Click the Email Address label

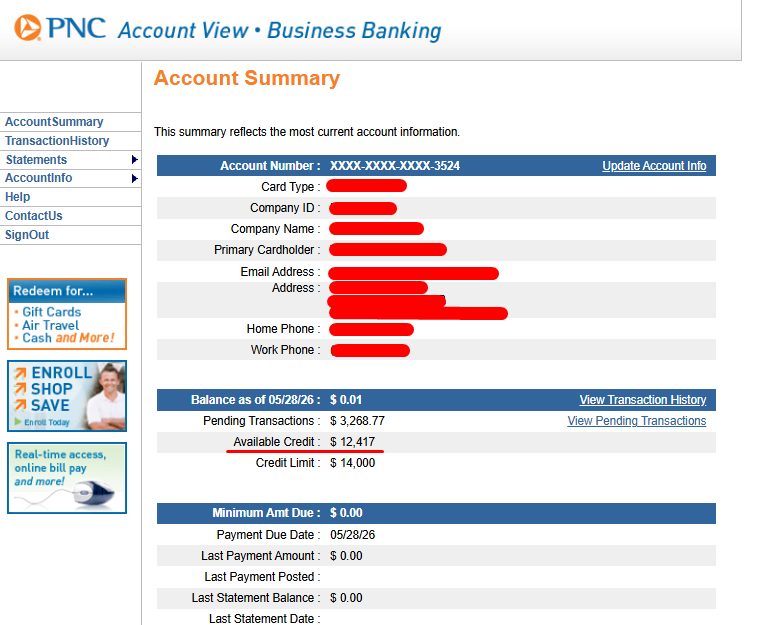click(280, 272)
